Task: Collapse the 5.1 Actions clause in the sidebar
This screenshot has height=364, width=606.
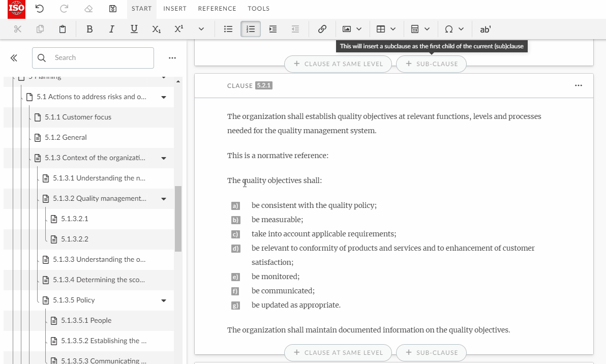Action: (x=163, y=97)
